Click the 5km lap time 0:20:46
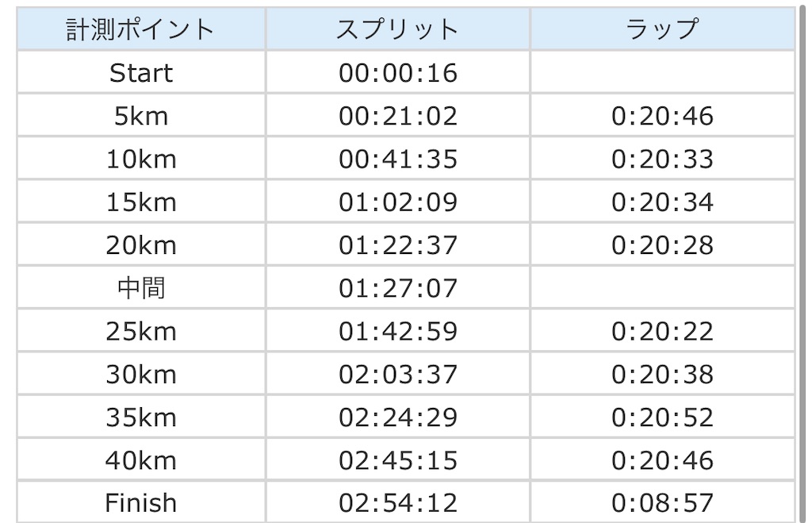Screen dimensions: 812x523 662,116
